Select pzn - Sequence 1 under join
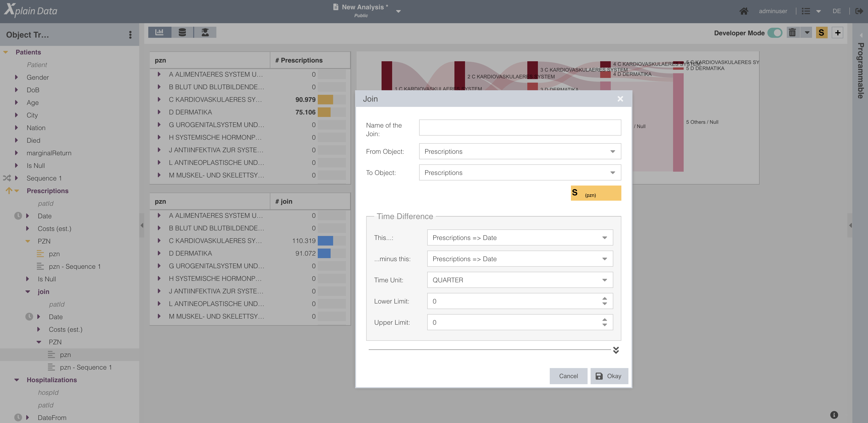 pyautogui.click(x=85, y=367)
